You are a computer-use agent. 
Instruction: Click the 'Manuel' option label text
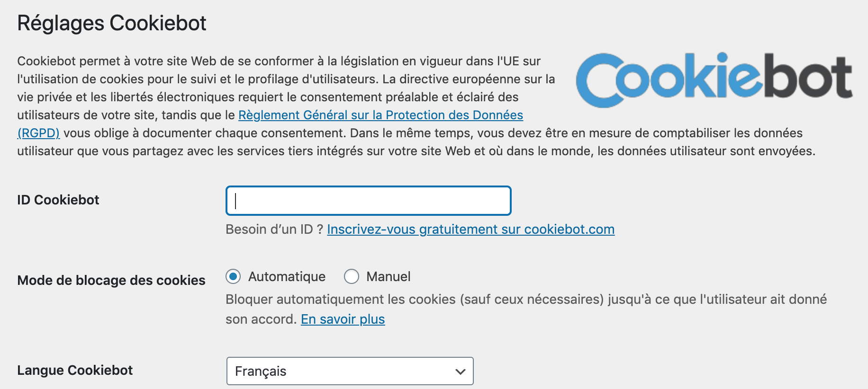click(x=388, y=276)
